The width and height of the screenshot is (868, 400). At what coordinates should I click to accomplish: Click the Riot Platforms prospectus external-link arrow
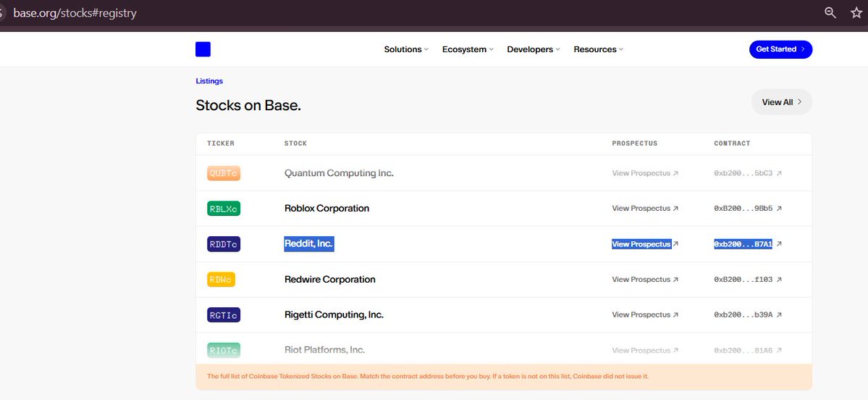(x=675, y=351)
